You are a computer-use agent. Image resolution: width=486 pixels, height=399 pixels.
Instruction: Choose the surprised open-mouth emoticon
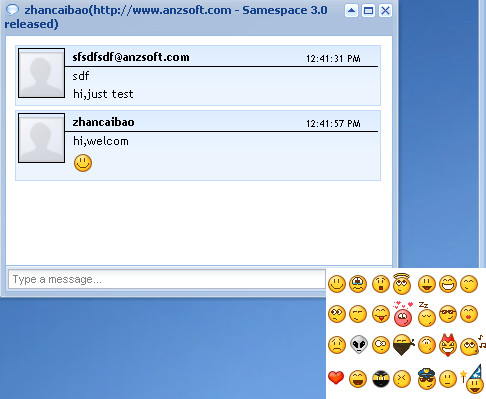point(381,284)
